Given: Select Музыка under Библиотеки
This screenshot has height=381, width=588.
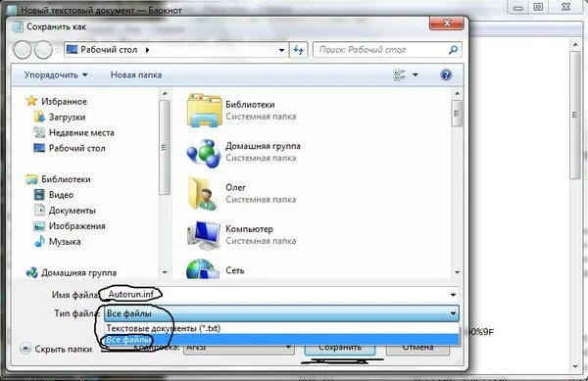Looking at the screenshot, I should tap(65, 242).
